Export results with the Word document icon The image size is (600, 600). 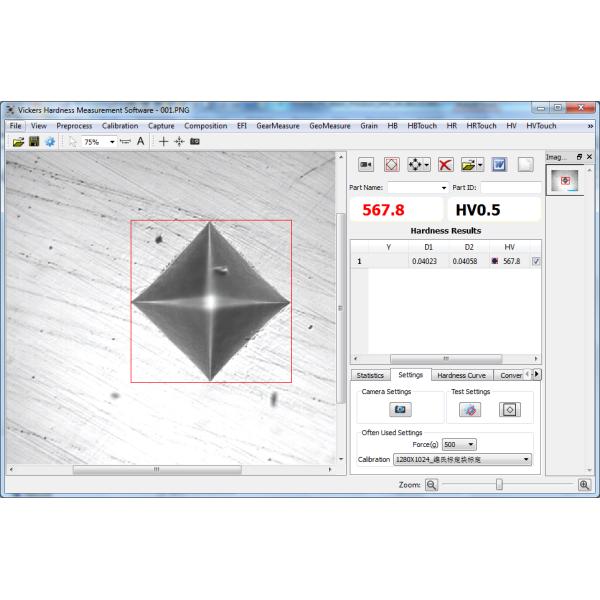click(x=499, y=164)
